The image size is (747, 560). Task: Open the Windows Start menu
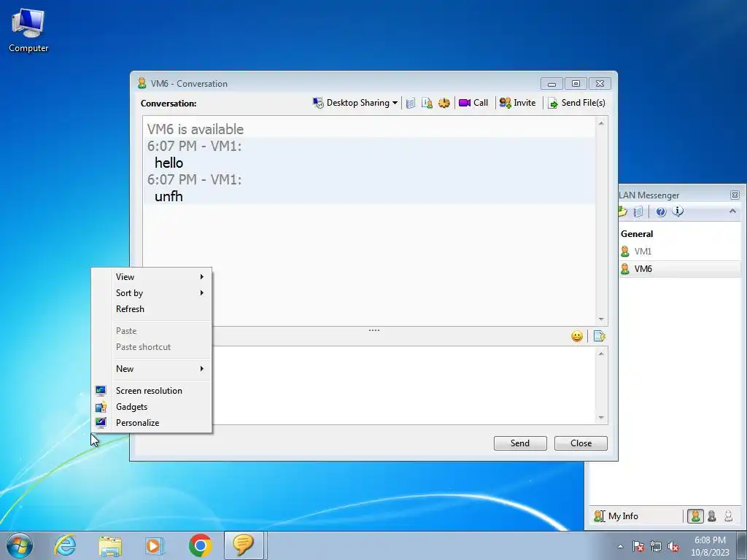coord(20,545)
